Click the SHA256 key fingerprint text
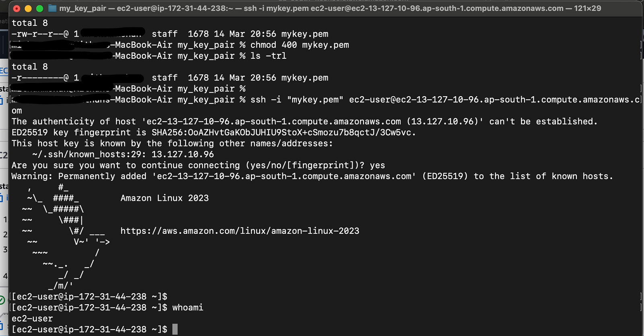This screenshot has width=644, height=336. (x=283, y=132)
